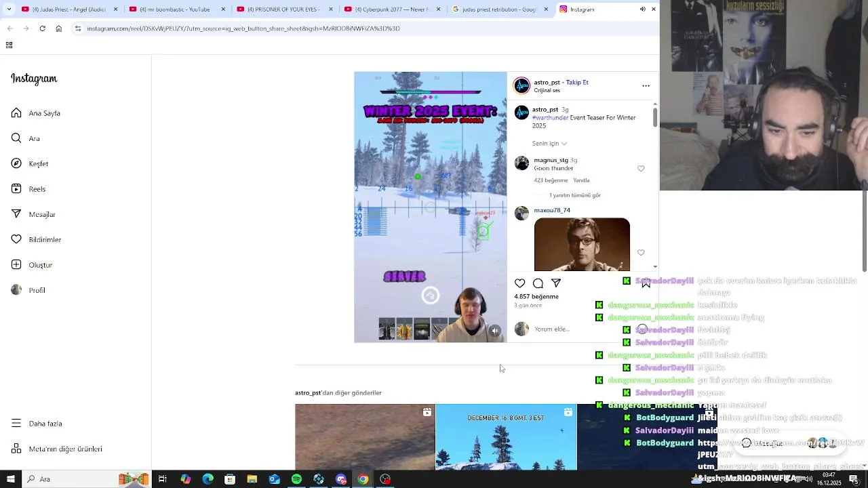
Task: Open the apps grid in bookmarks bar
Action: [9, 45]
